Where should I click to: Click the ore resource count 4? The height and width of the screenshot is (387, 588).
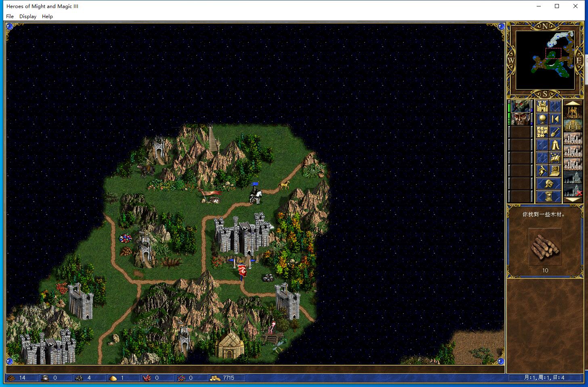click(89, 378)
